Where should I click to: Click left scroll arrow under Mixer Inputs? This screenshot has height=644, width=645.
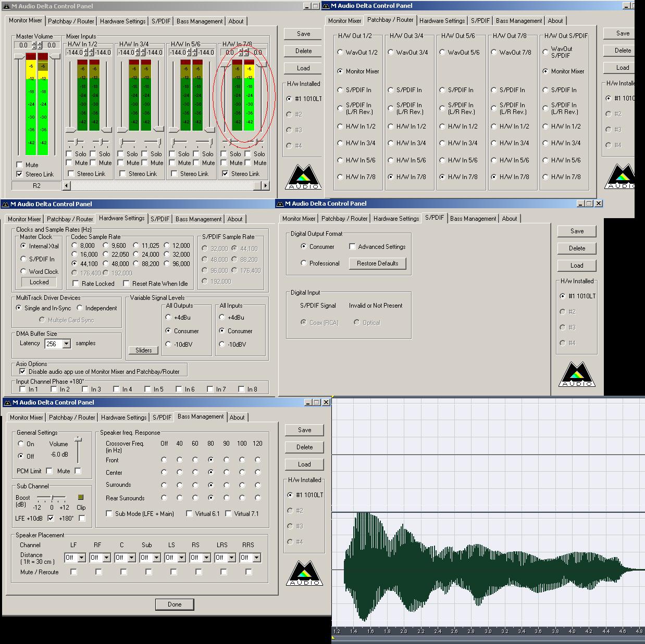[67, 185]
